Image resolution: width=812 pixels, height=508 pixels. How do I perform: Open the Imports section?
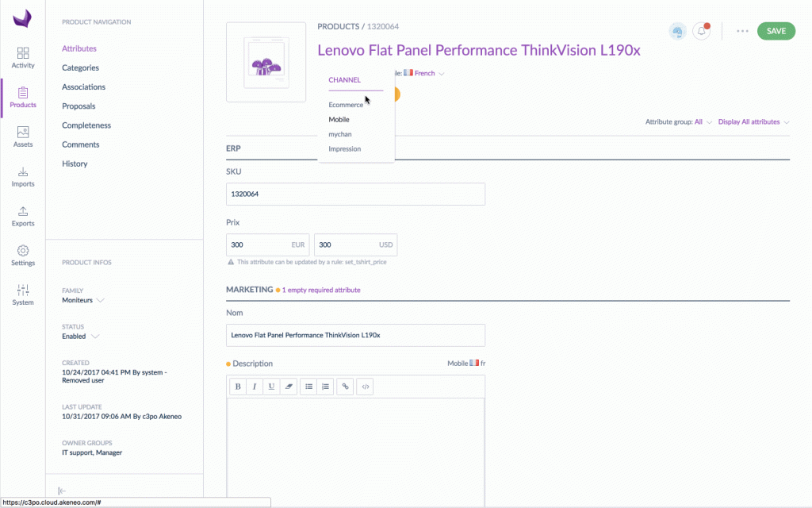[x=23, y=176]
